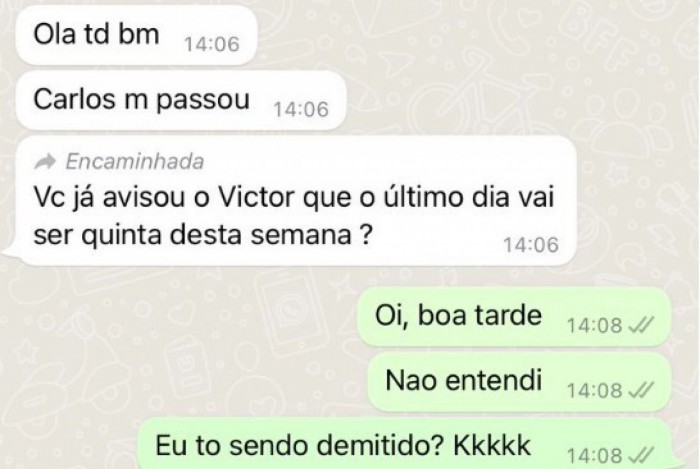Viewport: 700px width, 469px height.
Task: Click the 14:06 timestamp on 'Carlos m passou'
Action: 301,109
